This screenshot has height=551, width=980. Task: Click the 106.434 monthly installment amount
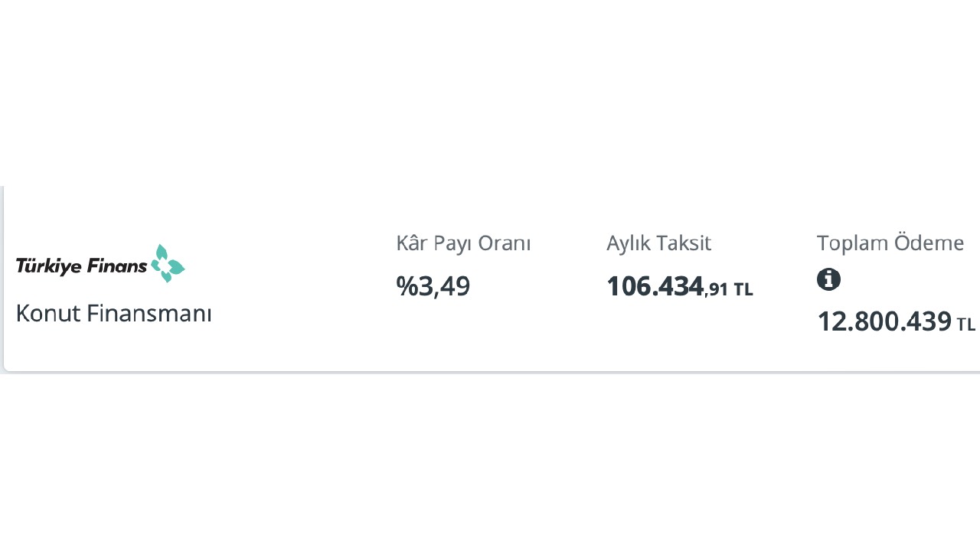(x=655, y=286)
